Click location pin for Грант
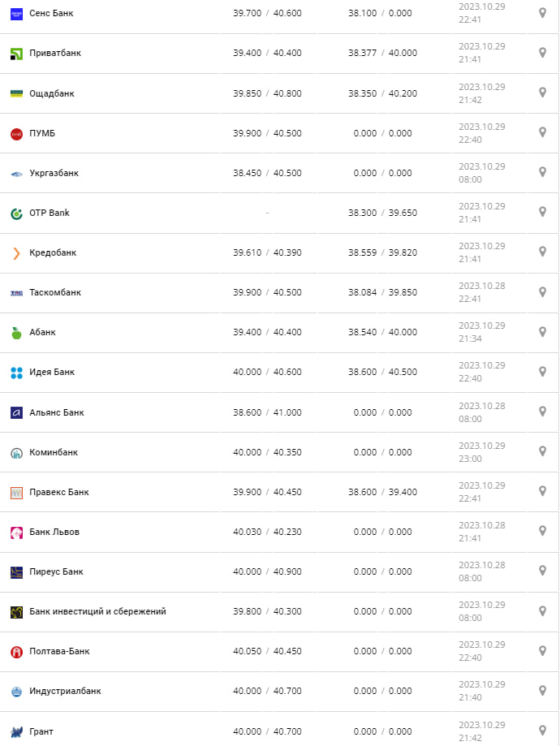The width and height of the screenshot is (560, 746). (542, 730)
